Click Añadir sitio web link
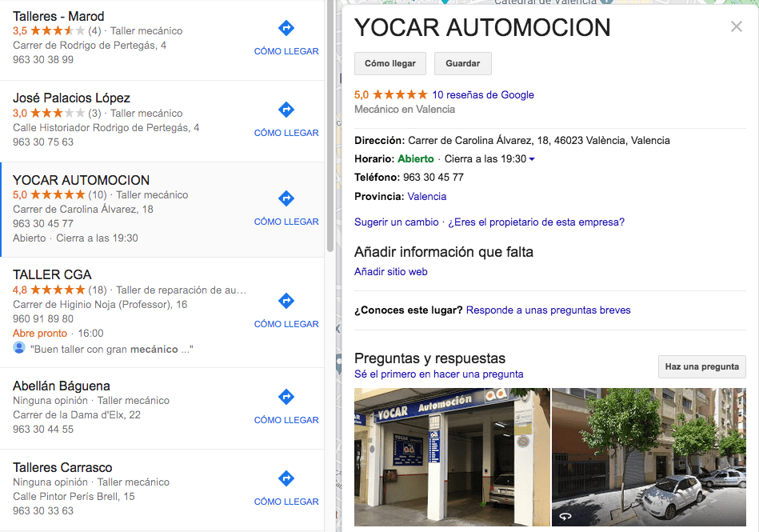 (390, 272)
